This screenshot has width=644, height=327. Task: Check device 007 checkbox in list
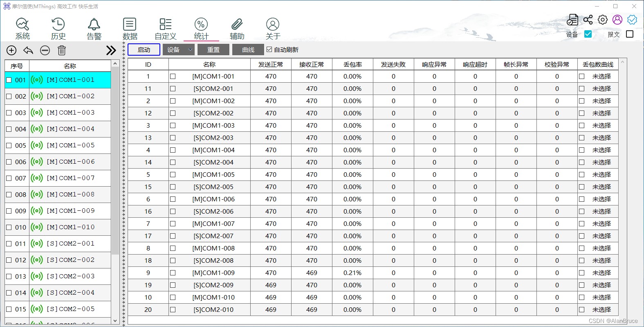9,178
